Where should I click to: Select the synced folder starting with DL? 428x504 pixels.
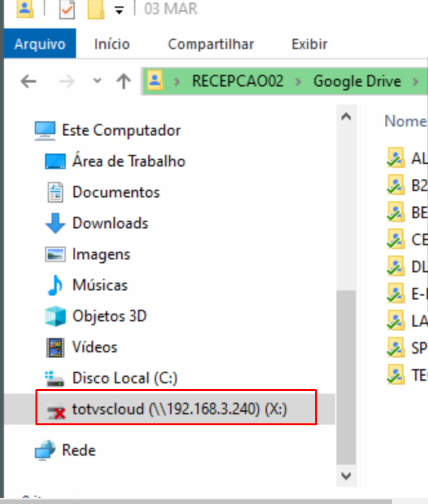[x=407, y=267]
